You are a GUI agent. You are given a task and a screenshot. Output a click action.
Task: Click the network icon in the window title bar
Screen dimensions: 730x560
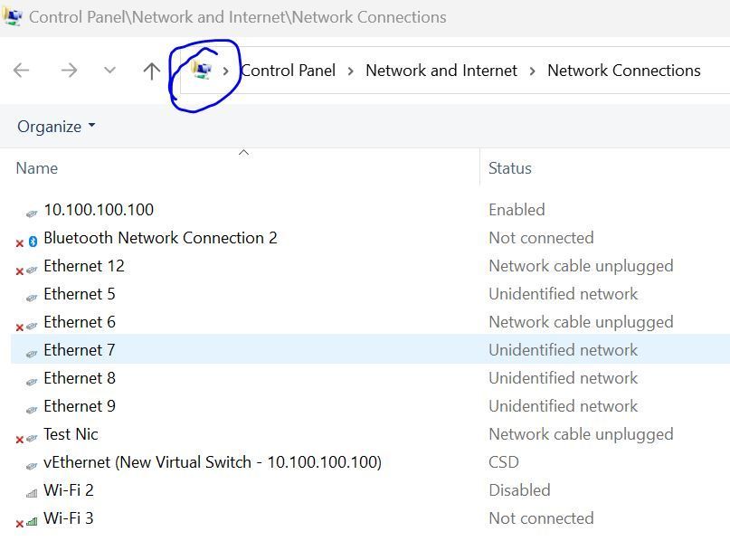click(x=13, y=15)
